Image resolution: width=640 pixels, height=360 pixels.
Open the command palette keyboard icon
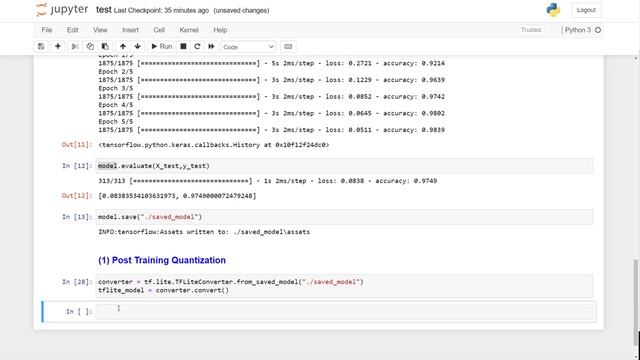pos(288,47)
